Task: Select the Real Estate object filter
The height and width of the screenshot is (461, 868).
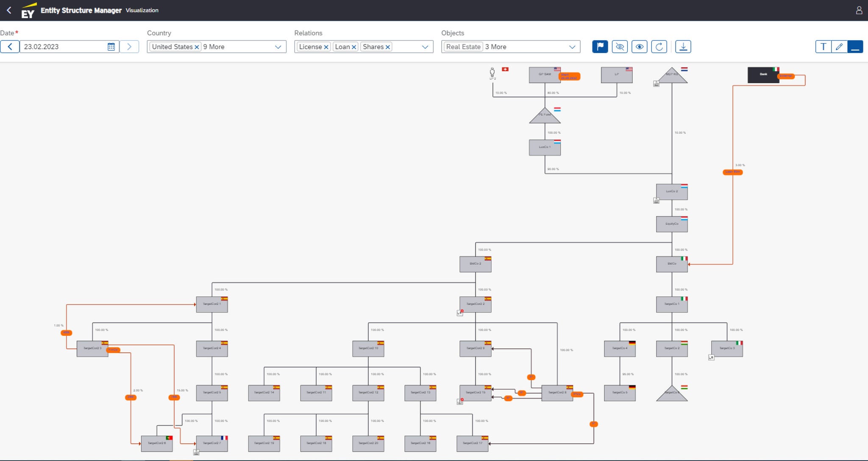Action: 463,47
